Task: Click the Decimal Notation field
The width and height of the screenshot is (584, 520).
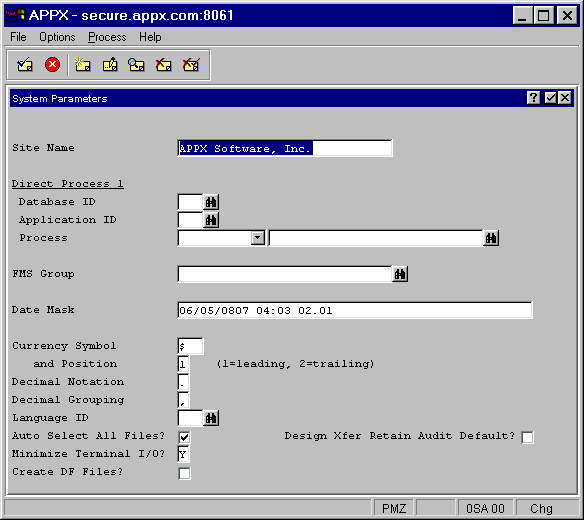Action: 183,382
